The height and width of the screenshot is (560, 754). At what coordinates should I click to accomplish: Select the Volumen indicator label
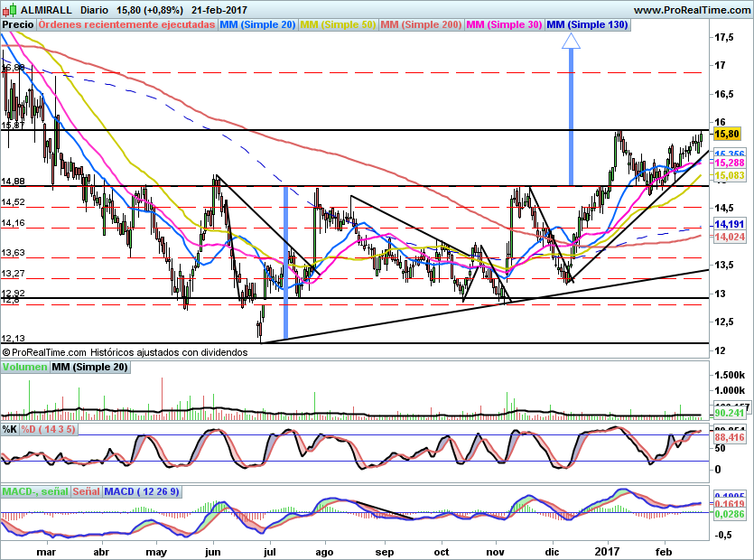coord(24,367)
